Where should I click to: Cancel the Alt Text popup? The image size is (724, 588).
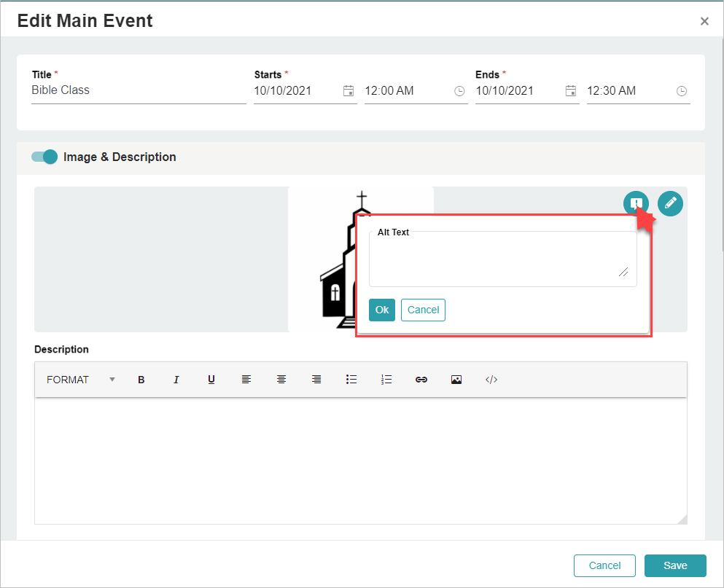(x=423, y=310)
